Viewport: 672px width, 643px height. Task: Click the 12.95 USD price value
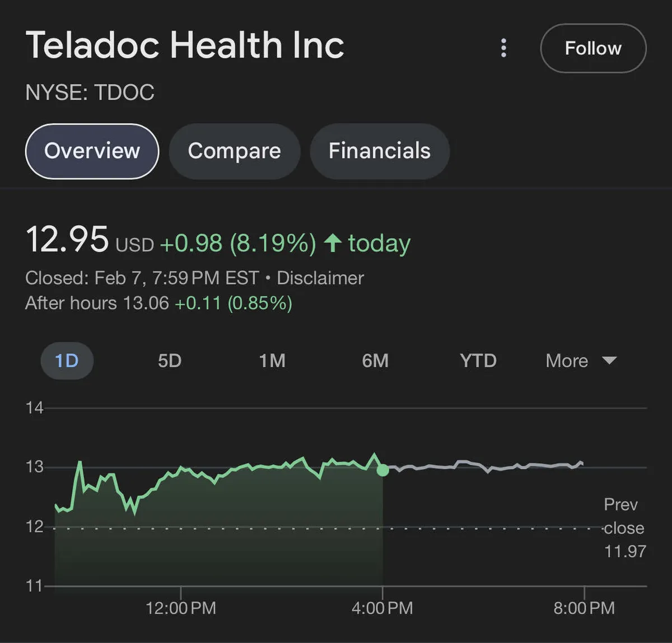(67, 240)
